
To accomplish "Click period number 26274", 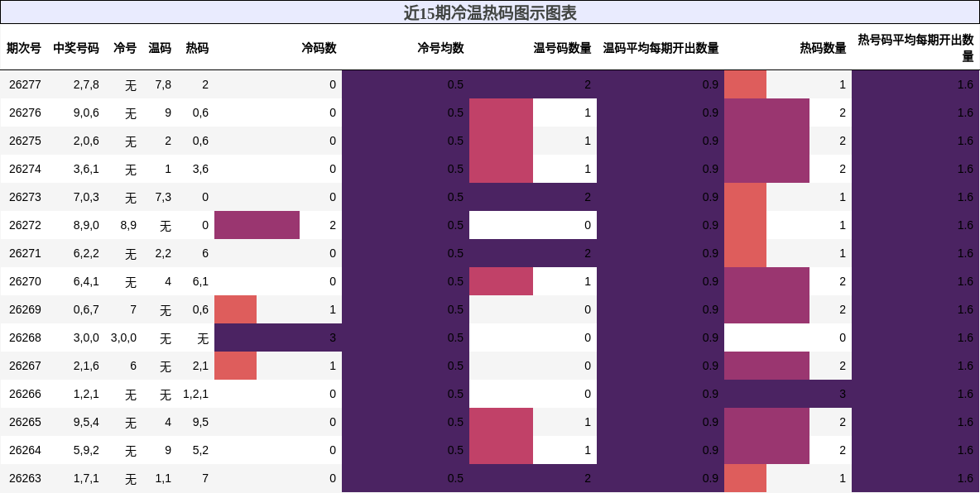I will pos(25,169).
